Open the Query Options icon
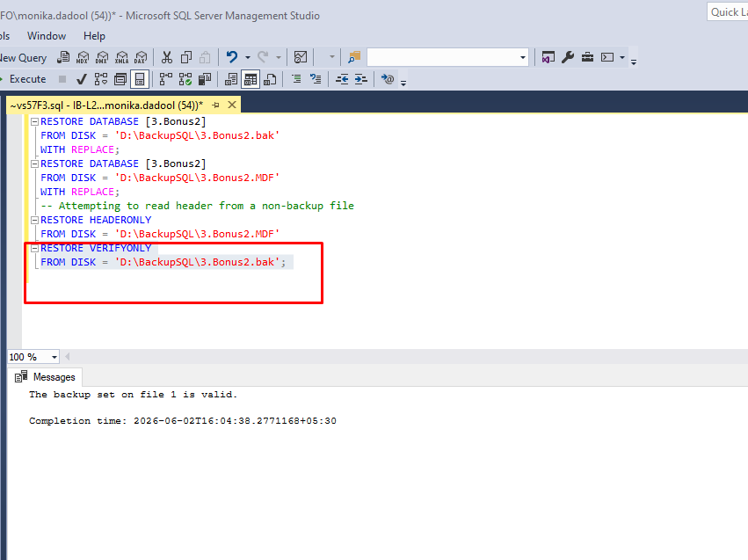 pyautogui.click(x=120, y=79)
